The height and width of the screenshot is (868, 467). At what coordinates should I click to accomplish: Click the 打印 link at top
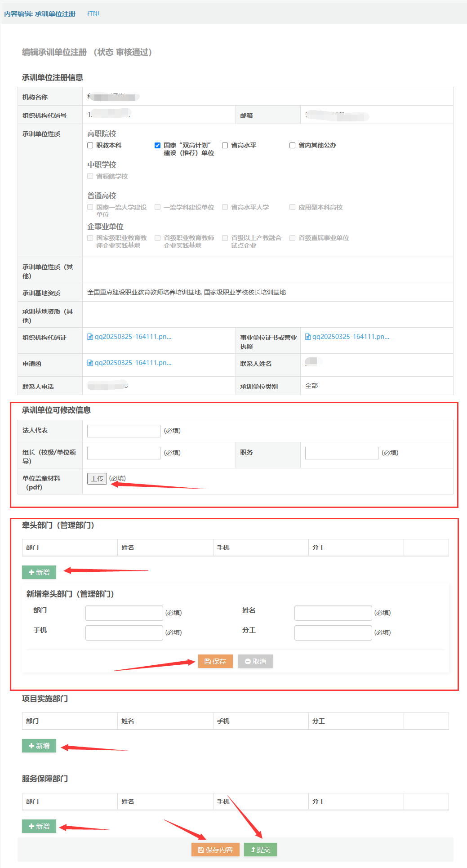(93, 13)
